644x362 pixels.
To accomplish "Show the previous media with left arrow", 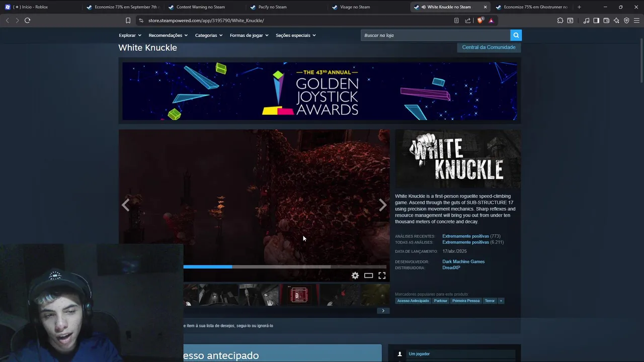I will point(125,205).
